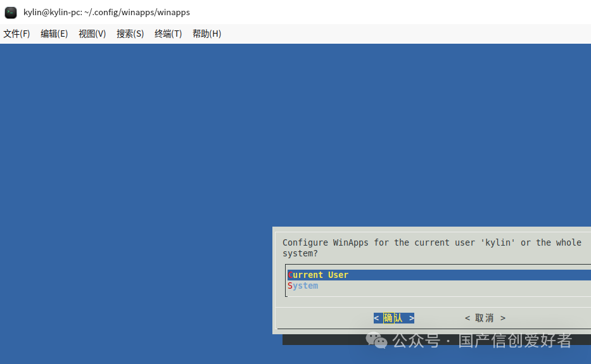Open the 终端(T) menu

pos(168,34)
